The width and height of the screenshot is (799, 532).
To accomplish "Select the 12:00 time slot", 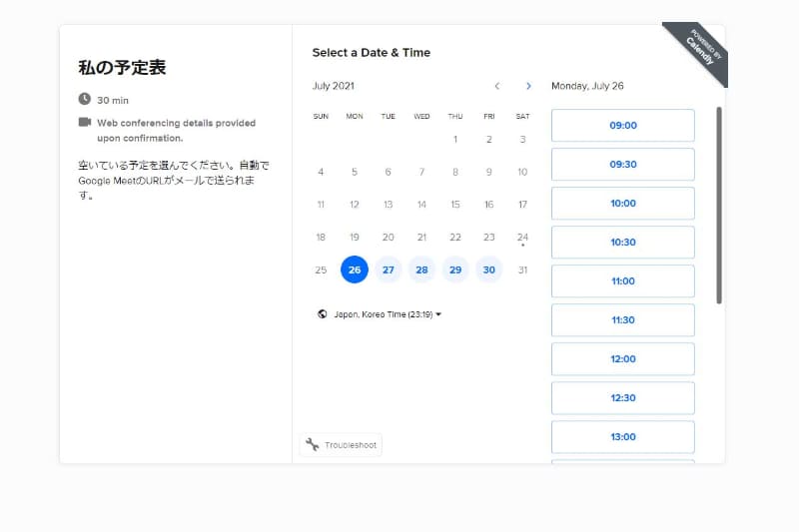I will tap(622, 359).
